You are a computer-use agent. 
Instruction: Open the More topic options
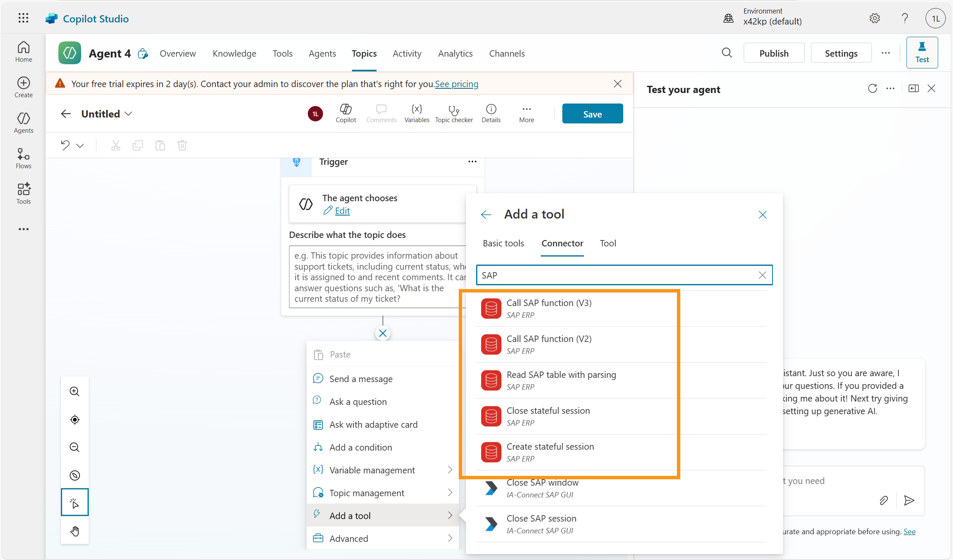click(x=527, y=114)
